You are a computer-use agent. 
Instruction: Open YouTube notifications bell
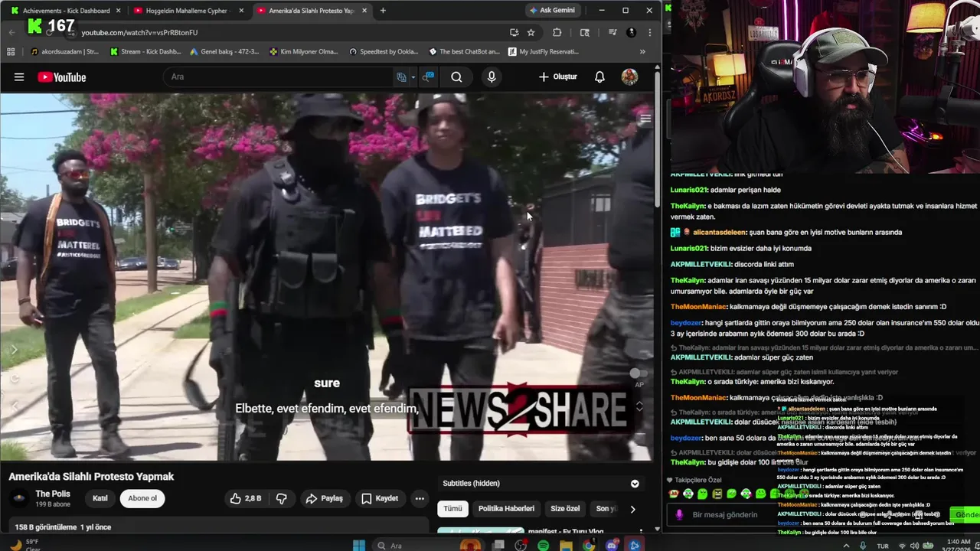click(x=599, y=77)
